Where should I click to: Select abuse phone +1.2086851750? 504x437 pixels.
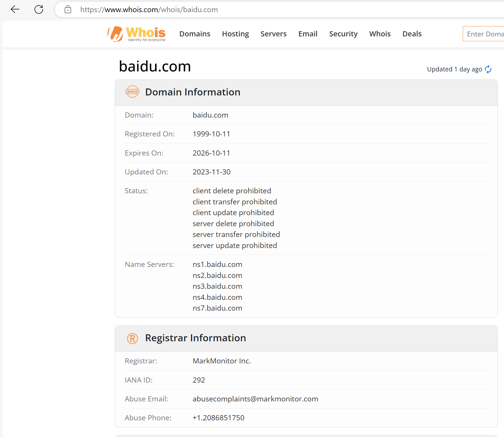point(218,418)
